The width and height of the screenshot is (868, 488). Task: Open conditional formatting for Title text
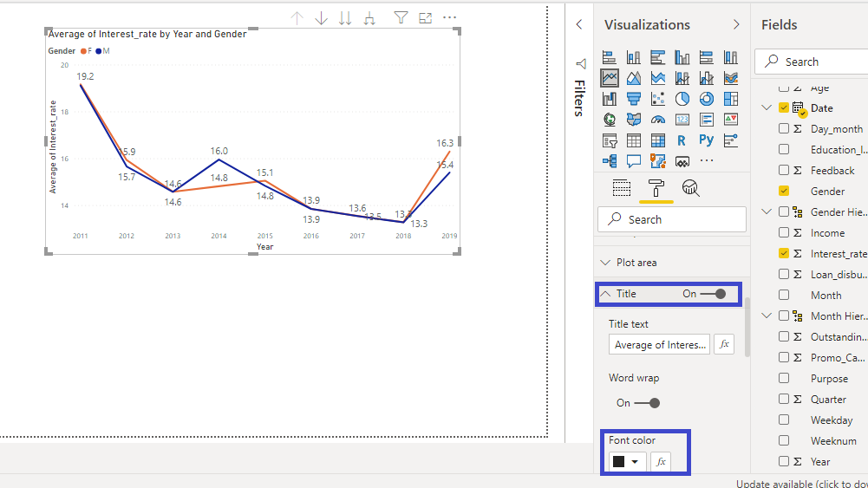pyautogui.click(x=724, y=345)
